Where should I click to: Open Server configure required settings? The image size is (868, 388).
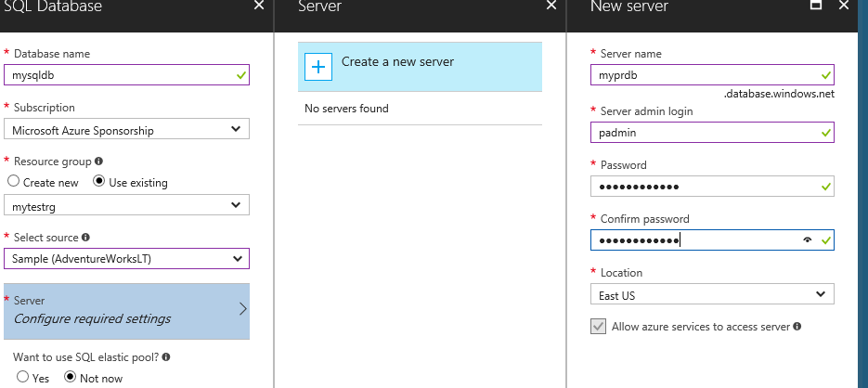click(x=127, y=311)
